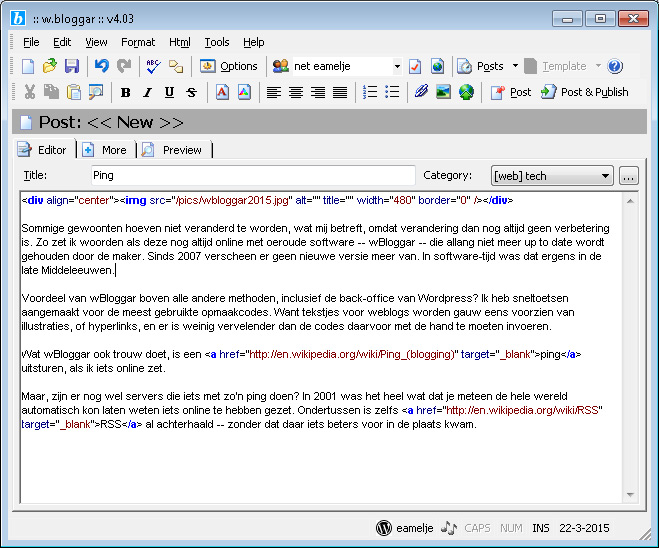Viewport: 659px width, 548px height.
Task: Click the WordPress logo in status bar
Action: 383,528
